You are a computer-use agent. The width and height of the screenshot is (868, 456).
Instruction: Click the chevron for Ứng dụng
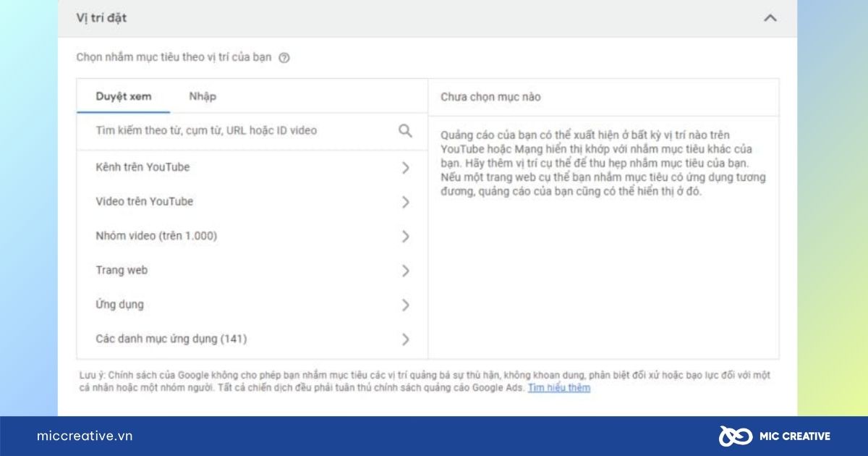(405, 304)
